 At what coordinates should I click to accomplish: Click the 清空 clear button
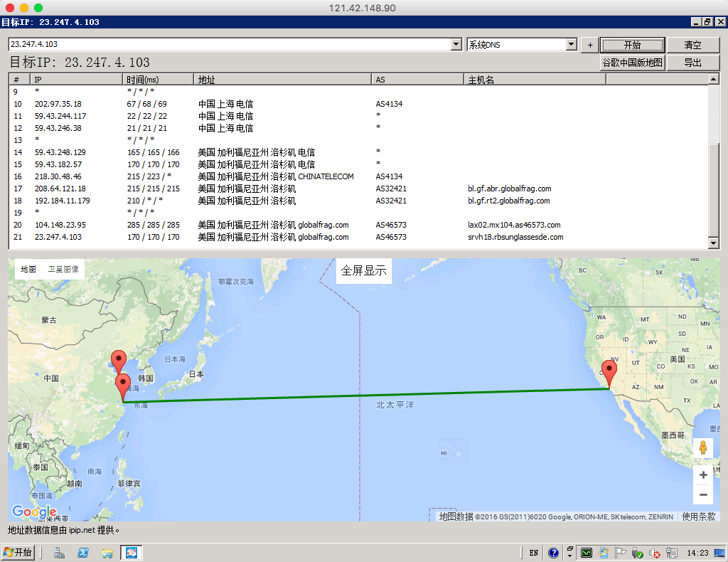[x=692, y=45]
